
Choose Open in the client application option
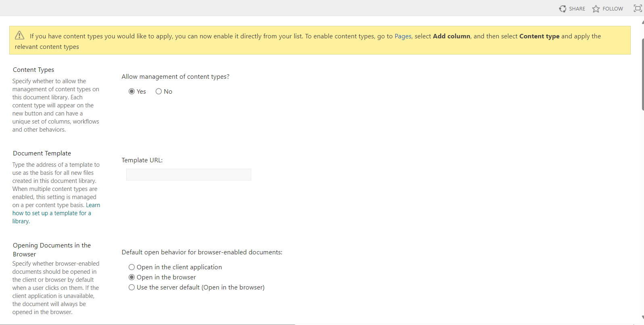click(131, 267)
